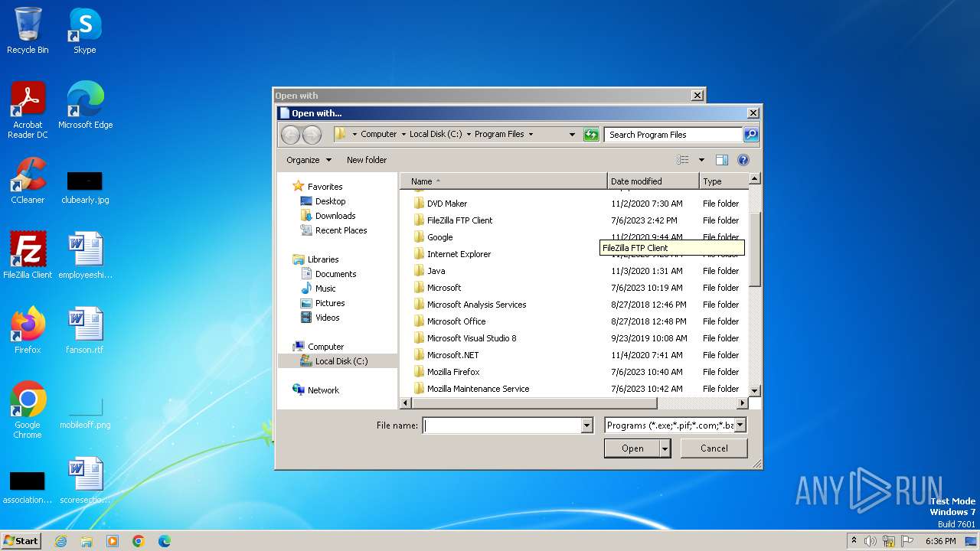
Task: Select Google Chrome desktop shortcut
Action: click(28, 410)
